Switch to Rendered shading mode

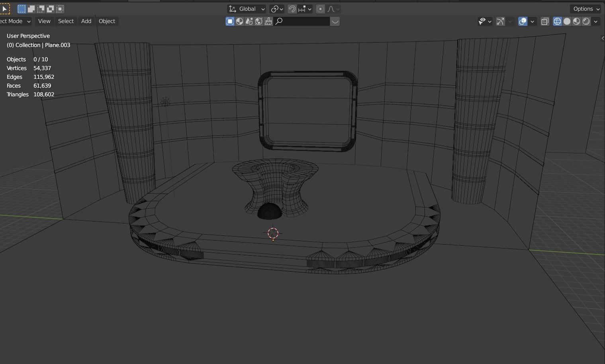[x=586, y=22]
